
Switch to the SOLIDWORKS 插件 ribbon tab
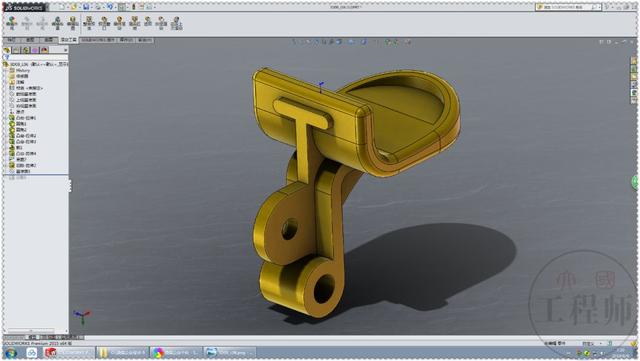pyautogui.click(x=98, y=40)
